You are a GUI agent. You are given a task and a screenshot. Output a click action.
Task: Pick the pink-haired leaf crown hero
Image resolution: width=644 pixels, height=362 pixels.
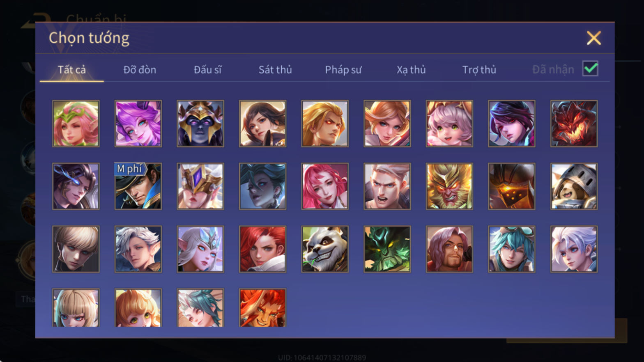pyautogui.click(x=76, y=124)
